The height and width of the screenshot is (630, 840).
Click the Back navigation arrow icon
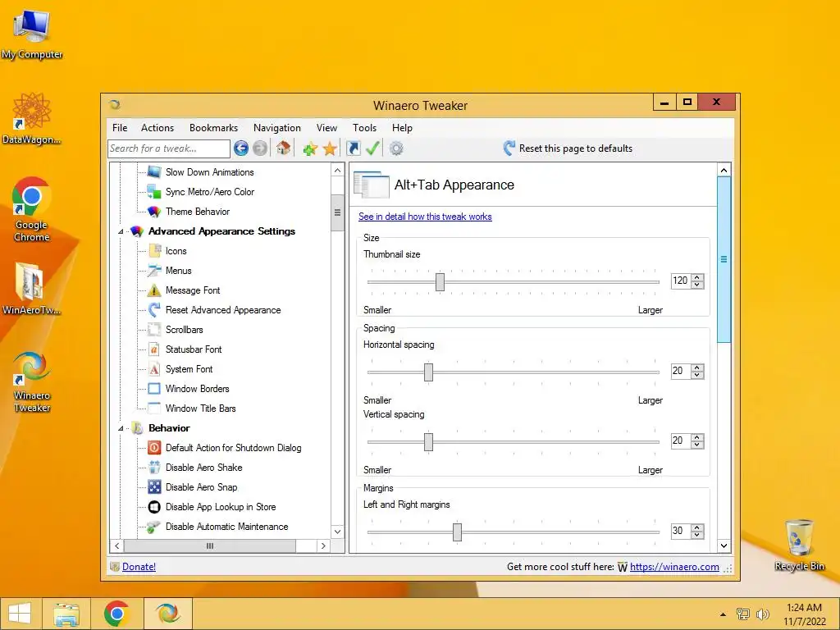(x=241, y=148)
